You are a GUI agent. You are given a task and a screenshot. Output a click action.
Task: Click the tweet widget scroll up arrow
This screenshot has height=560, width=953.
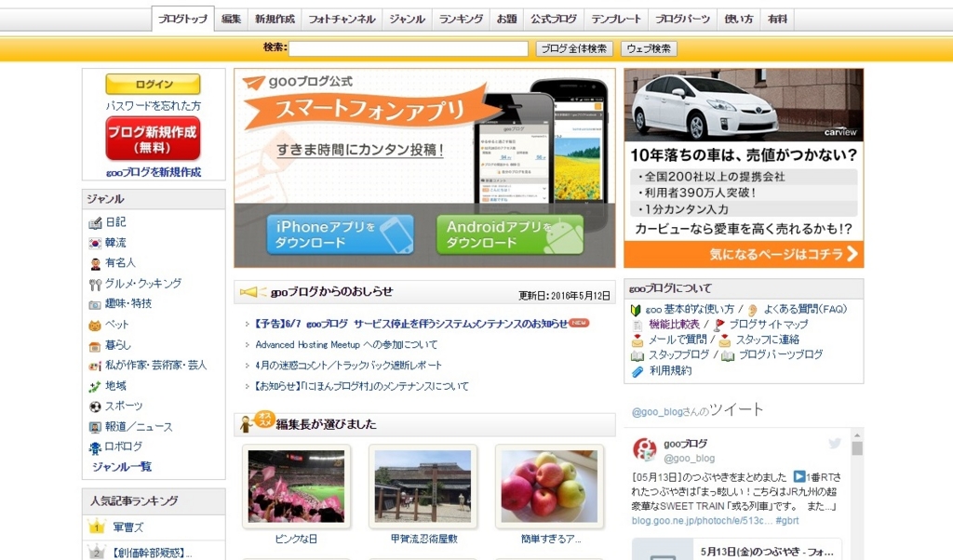point(857,434)
